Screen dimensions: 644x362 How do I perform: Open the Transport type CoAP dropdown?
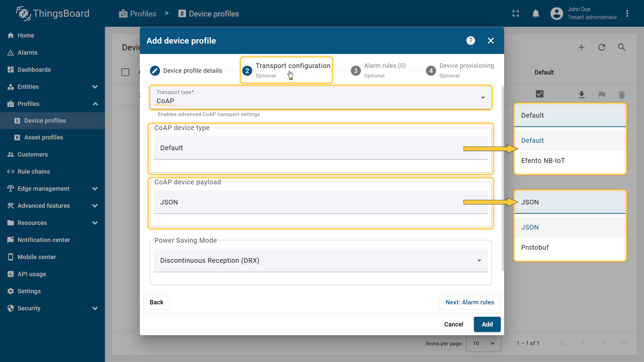[x=320, y=98]
